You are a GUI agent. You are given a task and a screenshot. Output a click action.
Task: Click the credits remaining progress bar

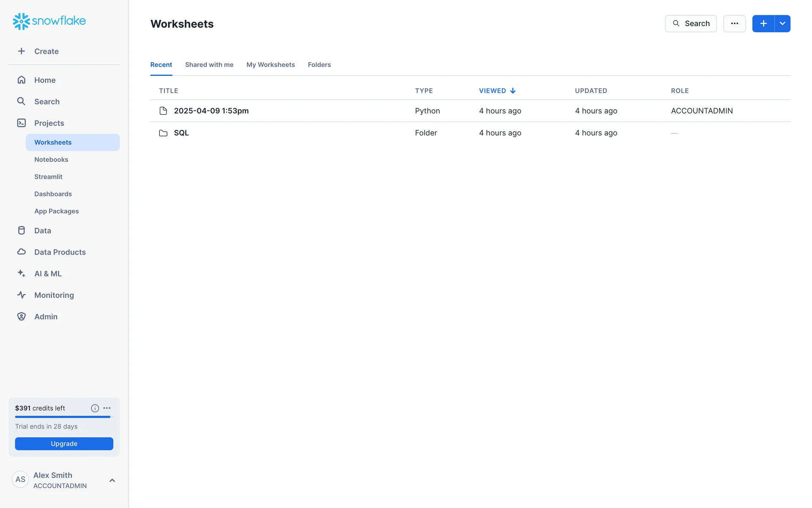point(63,417)
